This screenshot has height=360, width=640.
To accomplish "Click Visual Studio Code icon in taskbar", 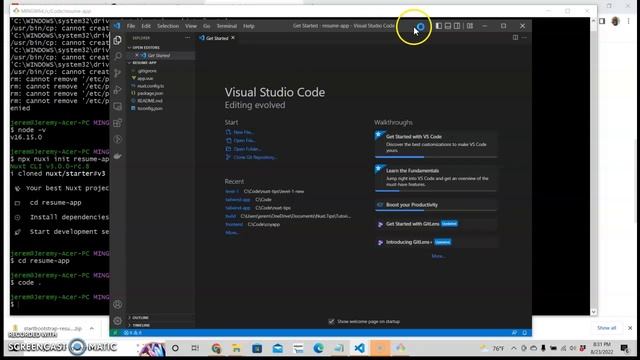I will point(359,348).
